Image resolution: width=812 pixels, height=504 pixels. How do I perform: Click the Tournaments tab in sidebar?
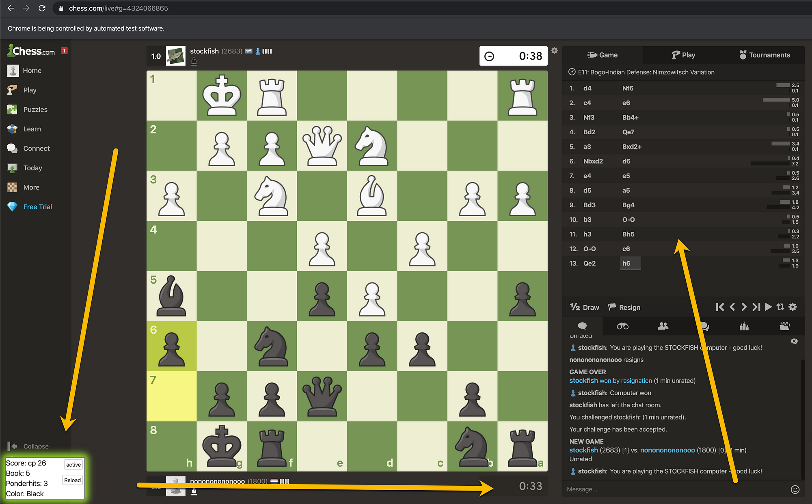pos(764,55)
